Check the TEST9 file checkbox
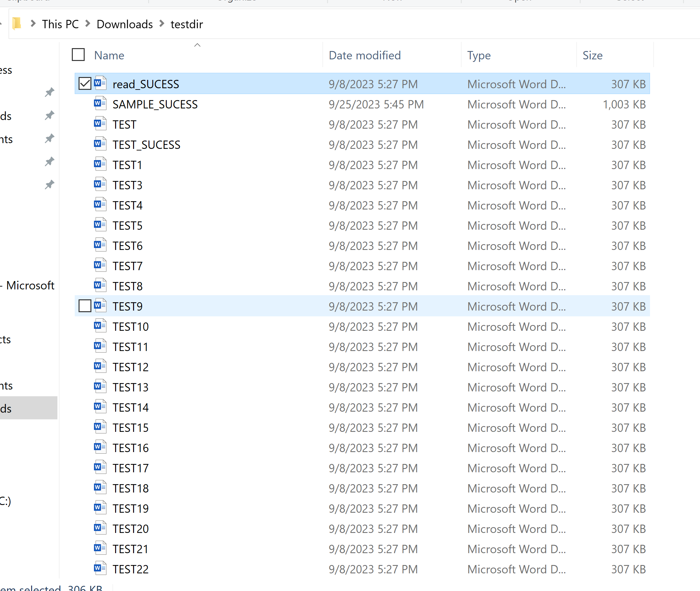Image resolution: width=700 pixels, height=591 pixels. tap(85, 306)
